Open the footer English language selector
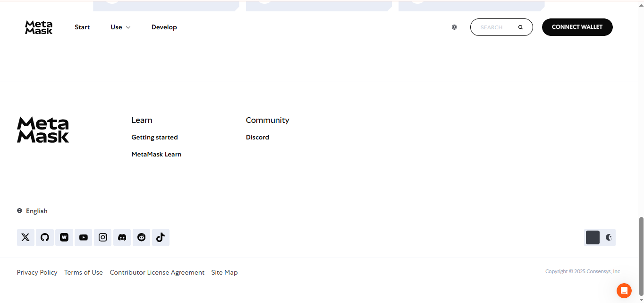The width and height of the screenshot is (644, 303). click(32, 211)
